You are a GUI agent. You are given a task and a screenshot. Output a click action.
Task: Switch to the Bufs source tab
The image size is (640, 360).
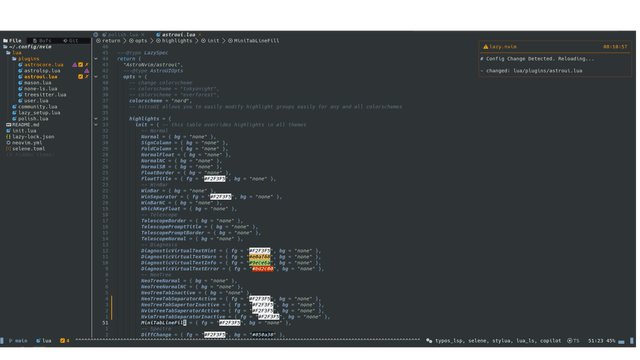(x=42, y=41)
